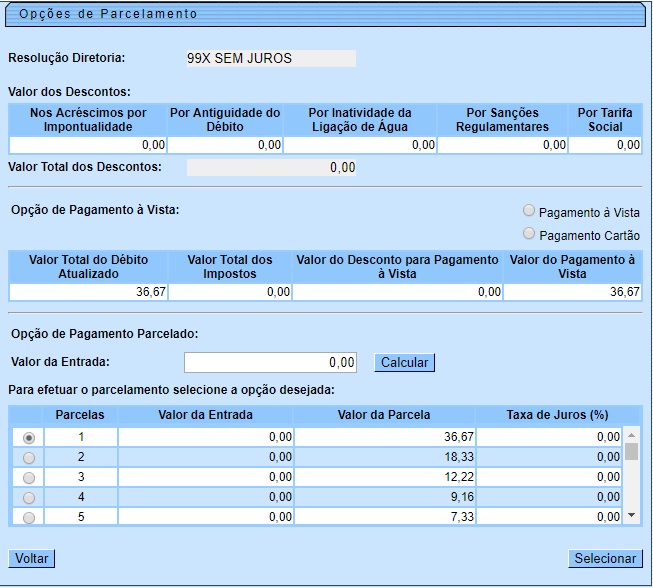Image resolution: width=653 pixels, height=588 pixels.
Task: Click the Por Tarifa Social discount value
Action: (x=605, y=145)
